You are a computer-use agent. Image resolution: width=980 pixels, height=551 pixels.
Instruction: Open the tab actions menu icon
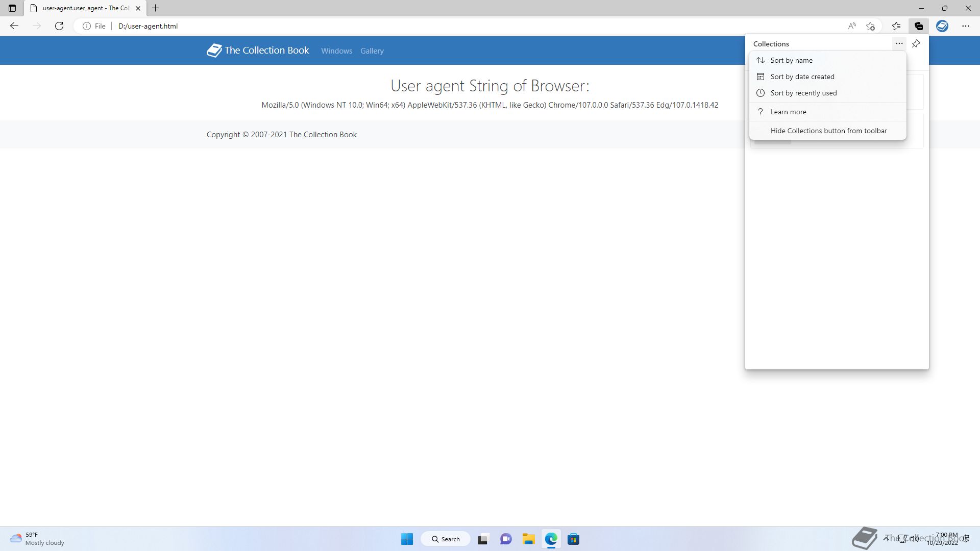pos(12,8)
